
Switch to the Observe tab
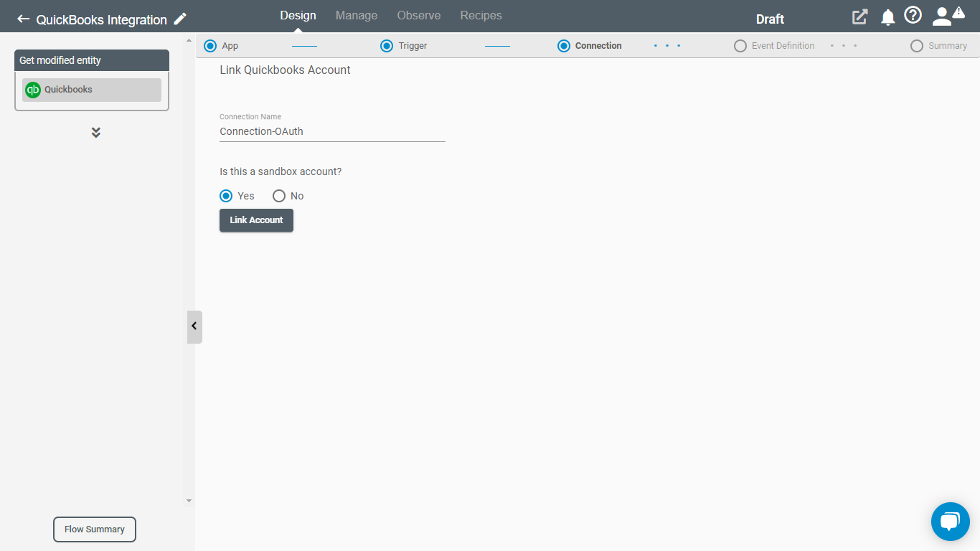click(419, 15)
